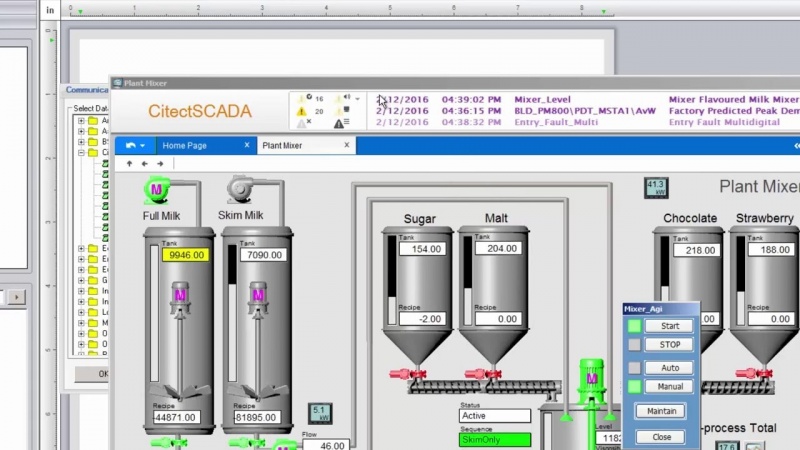Select Manual mode in Mixer_Agi
The image size is (800, 450).
click(669, 387)
